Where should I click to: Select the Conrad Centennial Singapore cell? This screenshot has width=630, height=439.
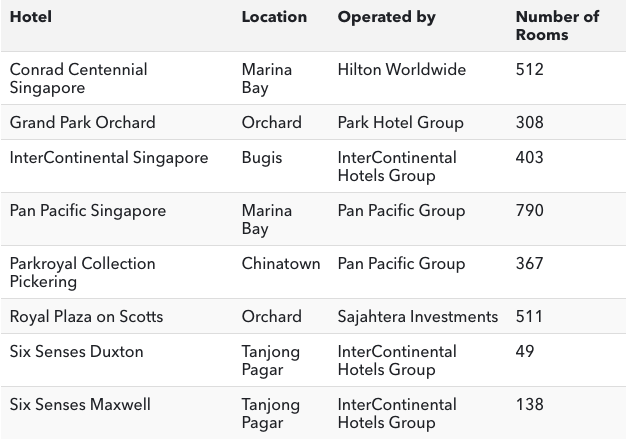tap(78, 78)
